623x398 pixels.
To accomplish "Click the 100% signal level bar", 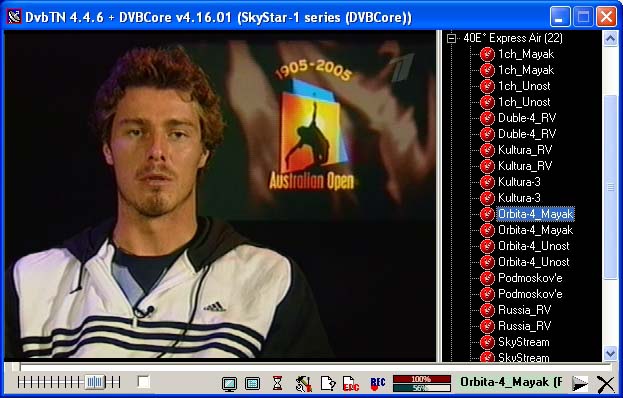I will (x=422, y=379).
